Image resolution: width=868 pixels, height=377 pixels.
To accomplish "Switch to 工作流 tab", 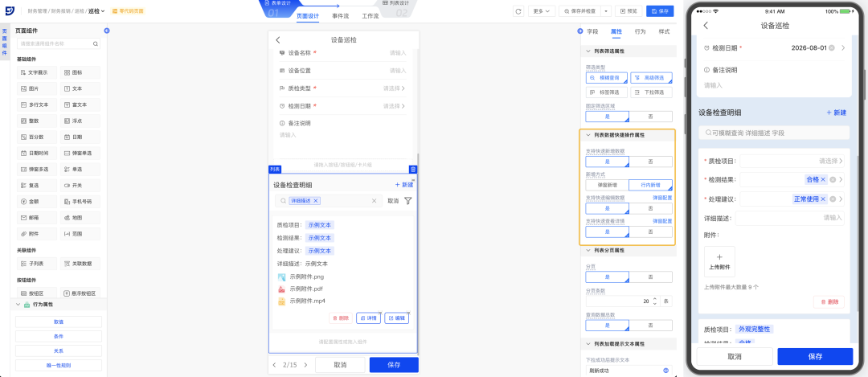I will [370, 16].
